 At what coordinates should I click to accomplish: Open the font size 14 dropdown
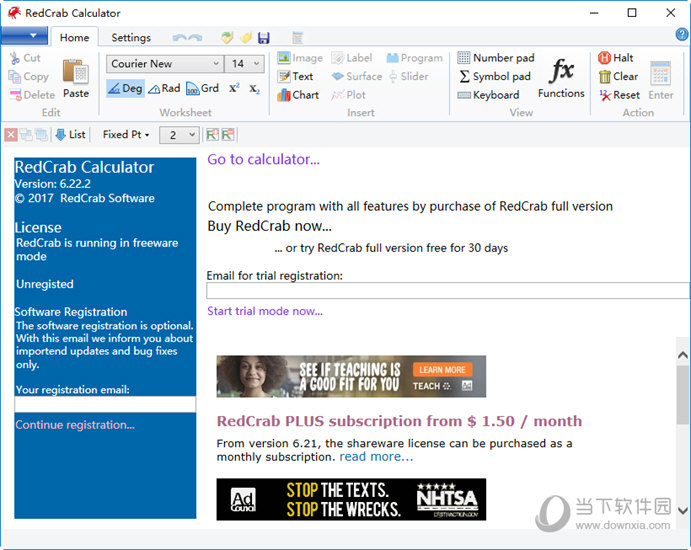(x=244, y=64)
